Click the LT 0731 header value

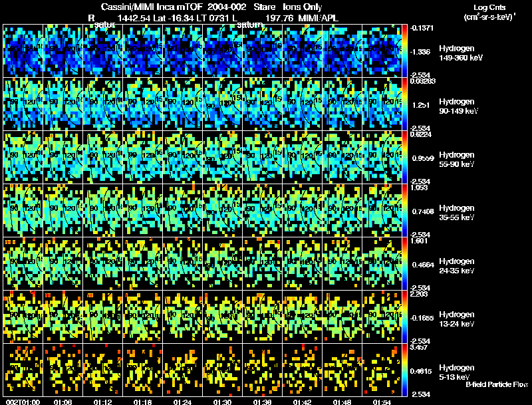[211, 18]
